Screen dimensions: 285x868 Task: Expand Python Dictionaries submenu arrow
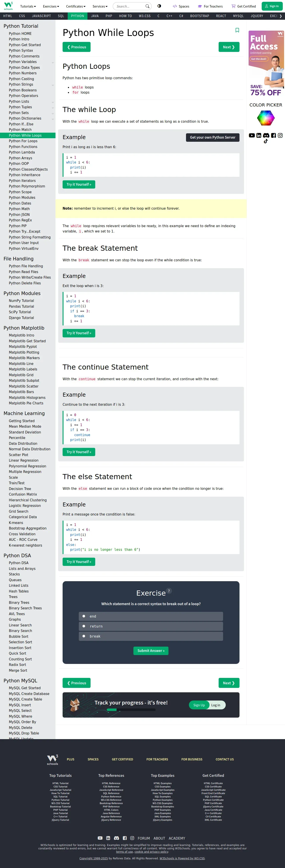click(x=53, y=119)
